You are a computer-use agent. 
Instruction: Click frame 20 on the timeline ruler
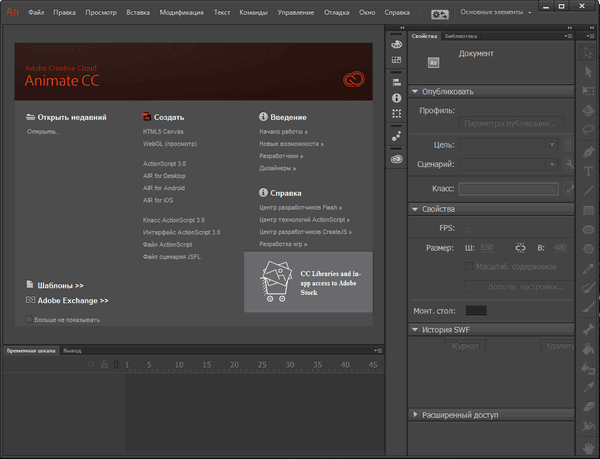[234, 365]
